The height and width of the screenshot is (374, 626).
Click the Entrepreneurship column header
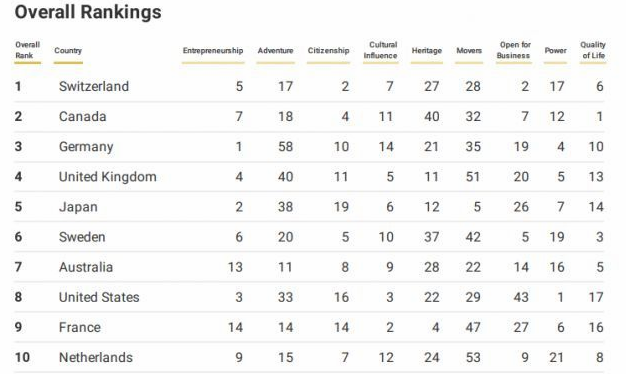(x=213, y=51)
